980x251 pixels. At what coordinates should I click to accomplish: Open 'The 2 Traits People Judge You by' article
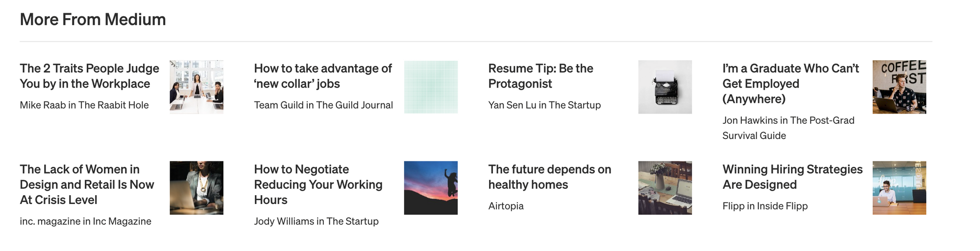pyautogui.click(x=90, y=76)
